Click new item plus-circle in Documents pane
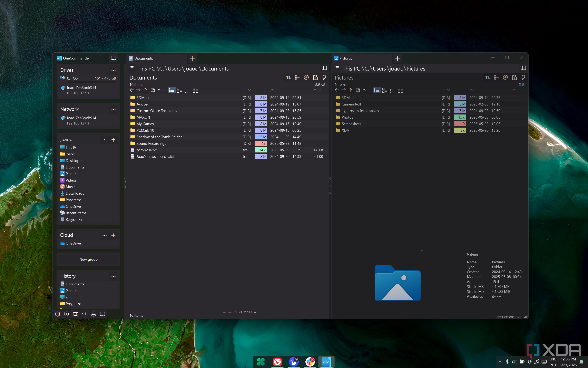The height and width of the screenshot is (368, 588). click(306, 77)
